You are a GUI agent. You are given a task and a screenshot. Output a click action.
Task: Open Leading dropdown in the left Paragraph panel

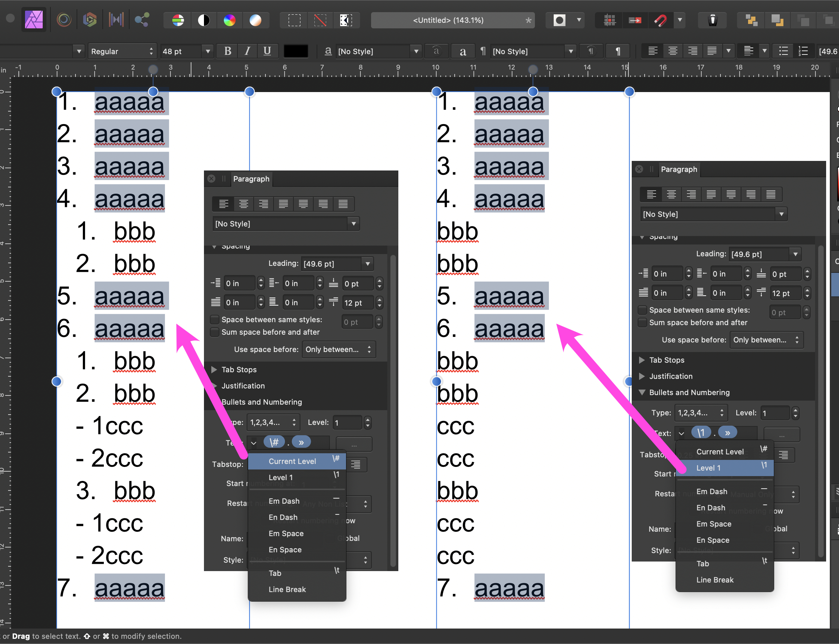[367, 264]
